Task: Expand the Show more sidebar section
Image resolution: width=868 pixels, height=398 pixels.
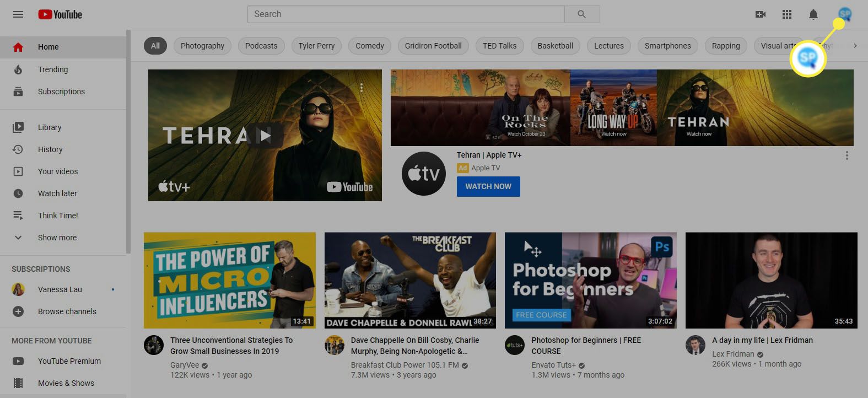Action: tap(63, 238)
